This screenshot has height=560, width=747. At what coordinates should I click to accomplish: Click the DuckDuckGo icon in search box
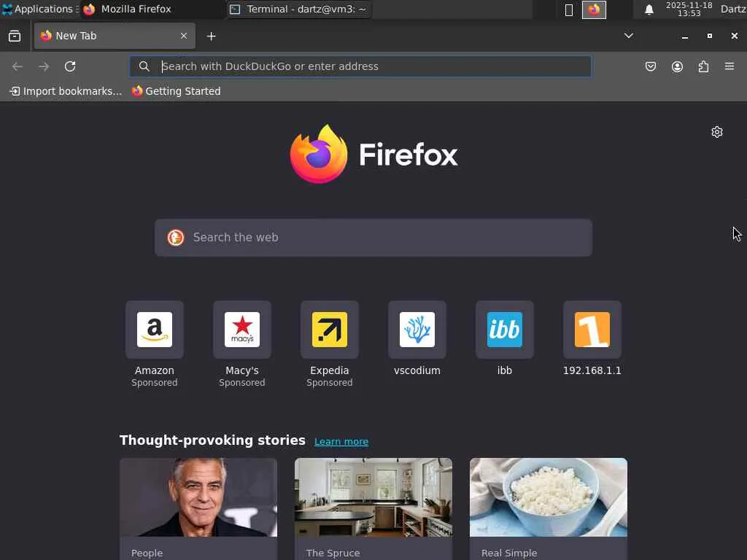point(176,238)
